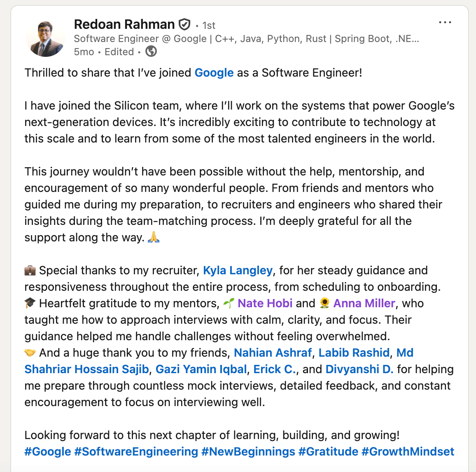This screenshot has width=476, height=472.
Task: Click the #NewBeginnings hashtag
Action: [248, 452]
